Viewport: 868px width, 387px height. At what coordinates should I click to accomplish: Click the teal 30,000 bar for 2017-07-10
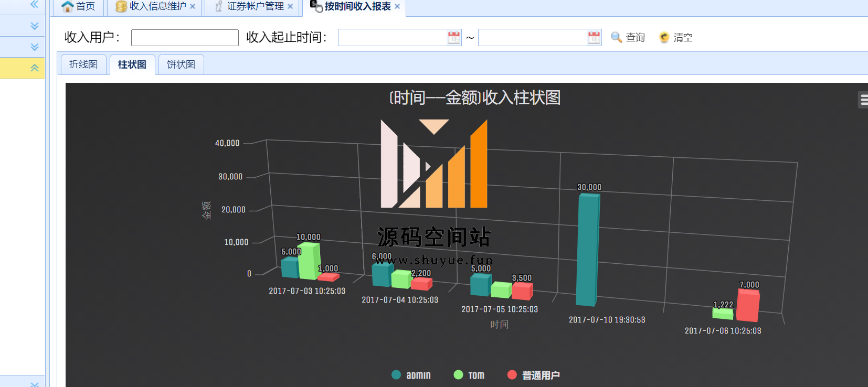(x=588, y=250)
